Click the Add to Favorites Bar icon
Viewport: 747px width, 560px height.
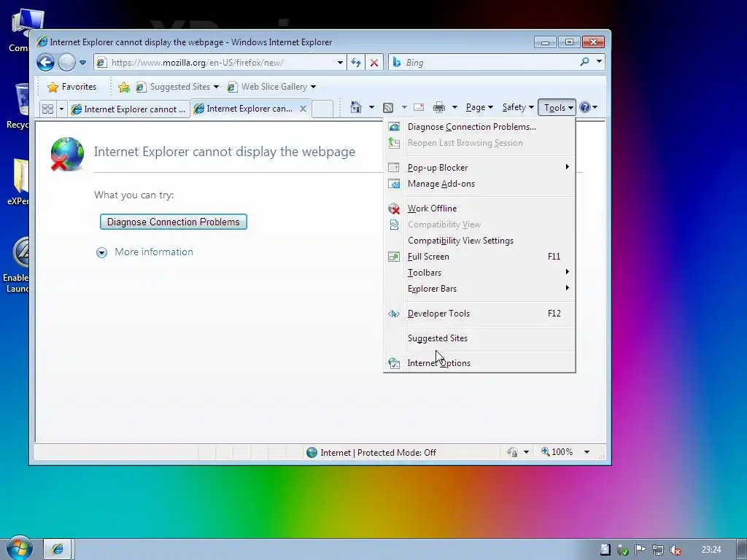124,87
